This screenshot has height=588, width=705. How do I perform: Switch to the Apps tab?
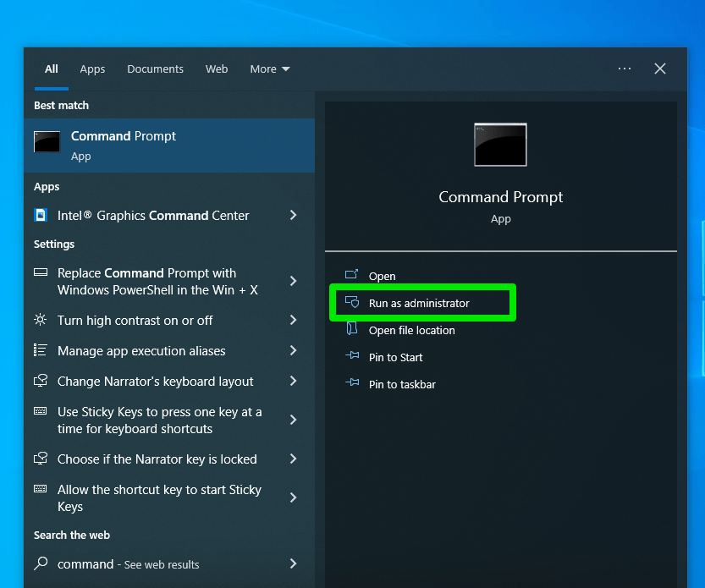(x=92, y=69)
